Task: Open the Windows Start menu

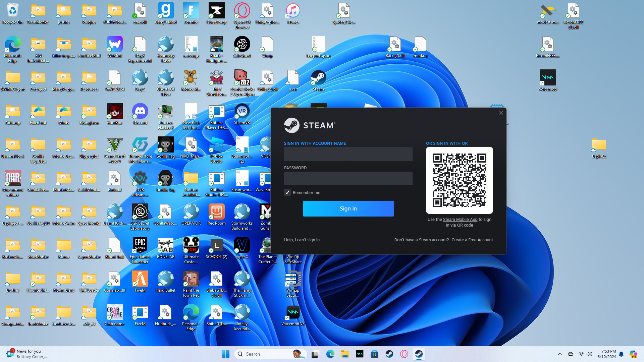Action: click(x=225, y=354)
